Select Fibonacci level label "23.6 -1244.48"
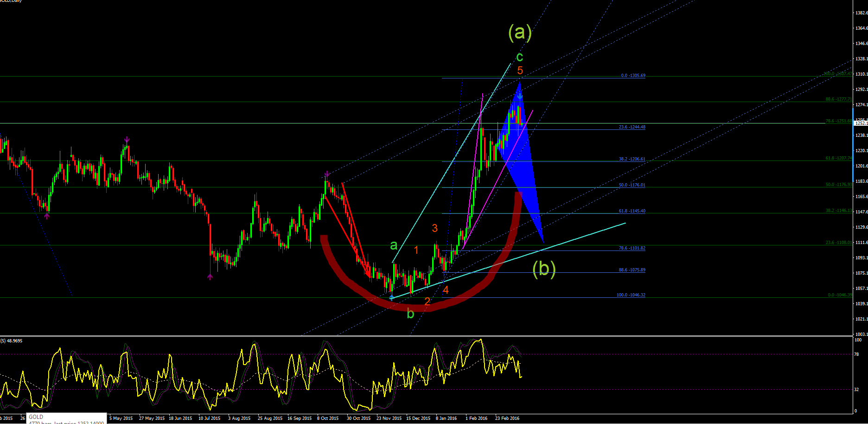Image resolution: width=868 pixels, height=424 pixels. tap(632, 127)
